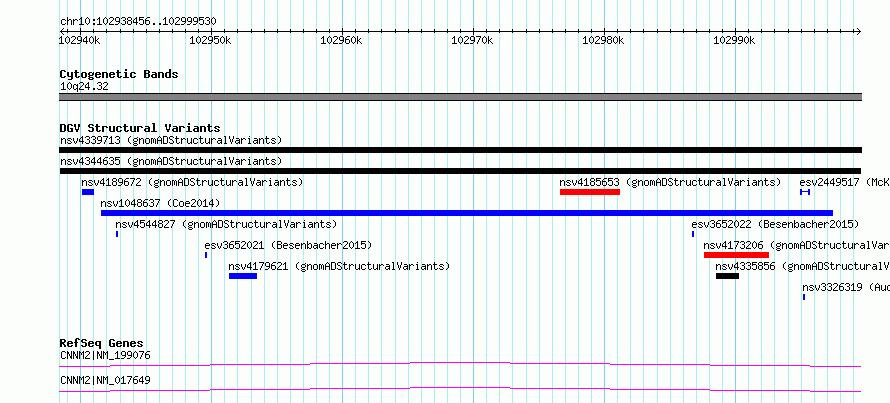This screenshot has width=890, height=403.
Task: Click the DGV Structural Variants track title
Action: 140,128
